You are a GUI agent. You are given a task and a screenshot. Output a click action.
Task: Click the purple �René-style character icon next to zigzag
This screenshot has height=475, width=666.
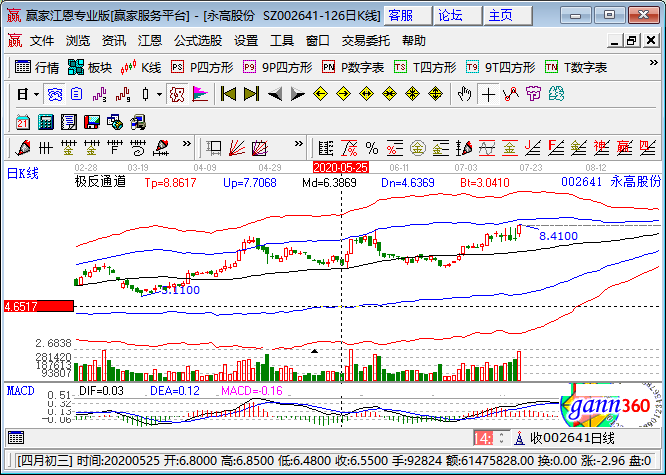tap(533, 94)
